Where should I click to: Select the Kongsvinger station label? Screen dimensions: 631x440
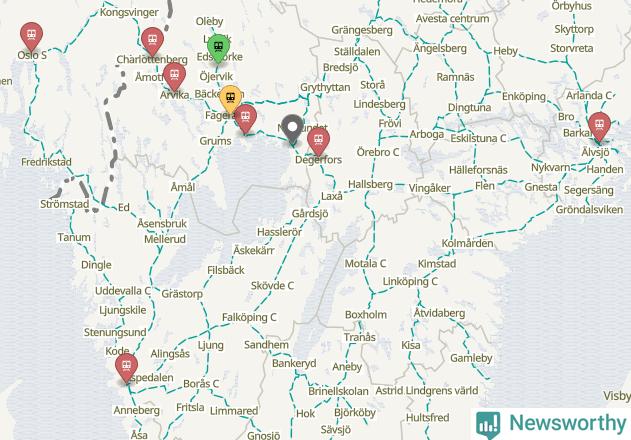(129, 12)
